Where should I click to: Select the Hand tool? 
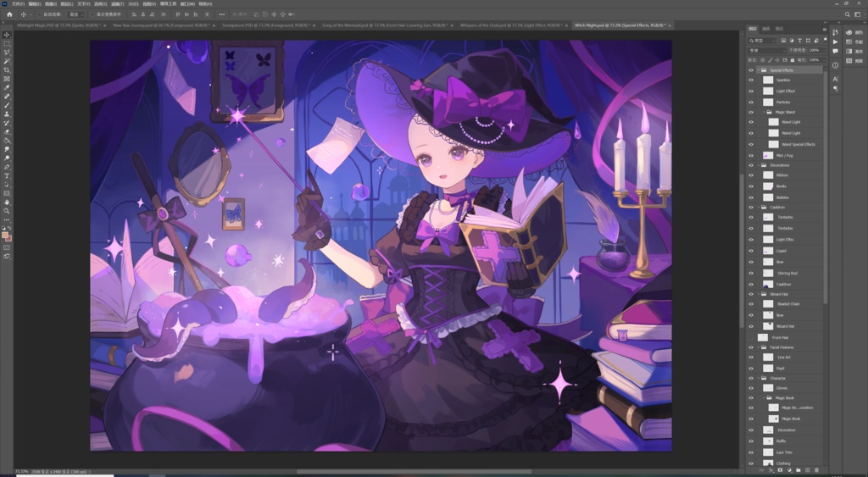(7, 202)
